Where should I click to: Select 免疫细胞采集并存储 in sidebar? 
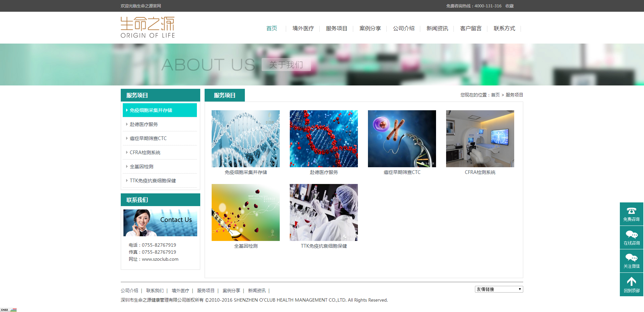pos(160,110)
